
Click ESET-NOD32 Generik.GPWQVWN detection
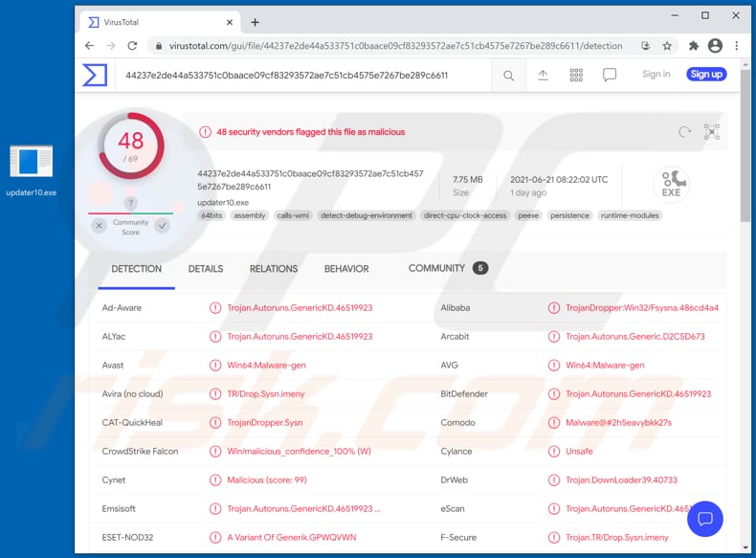coord(292,537)
